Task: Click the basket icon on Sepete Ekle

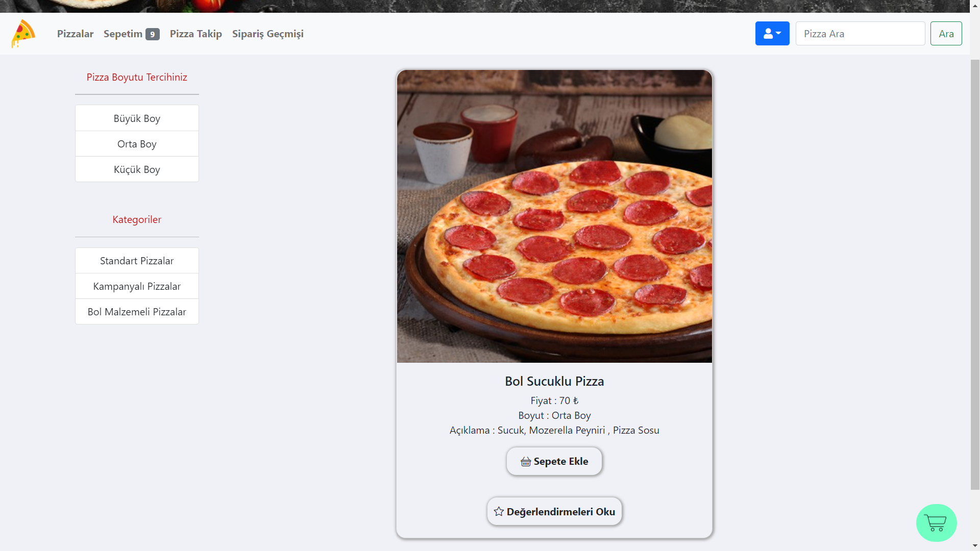Action: (x=525, y=462)
